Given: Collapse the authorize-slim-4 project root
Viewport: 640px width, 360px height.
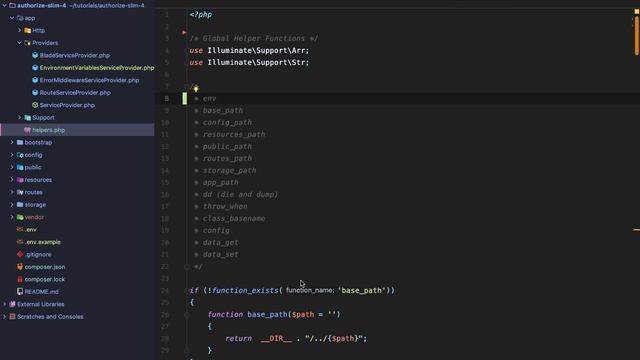Looking at the screenshot, I should click(x=4, y=5).
